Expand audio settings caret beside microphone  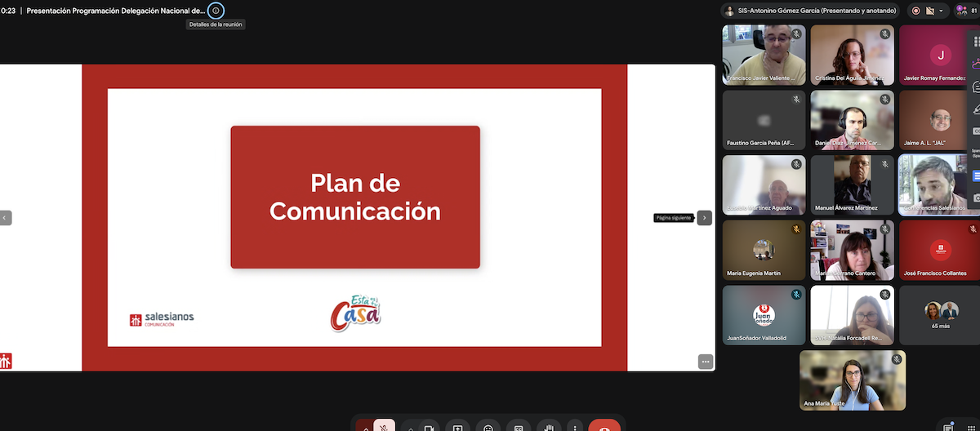(x=365, y=428)
